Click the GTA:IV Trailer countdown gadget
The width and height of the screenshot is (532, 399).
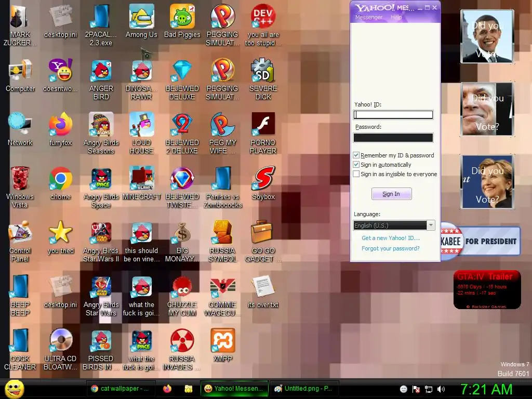pyautogui.click(x=487, y=289)
